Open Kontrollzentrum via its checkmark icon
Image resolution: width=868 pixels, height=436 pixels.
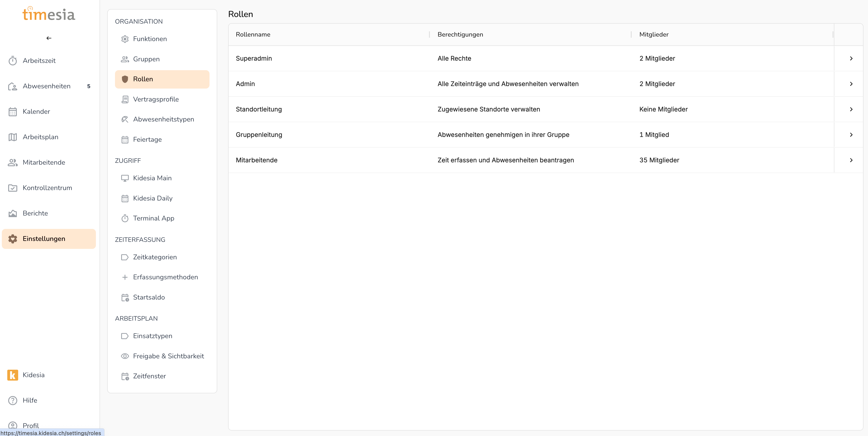click(x=13, y=188)
